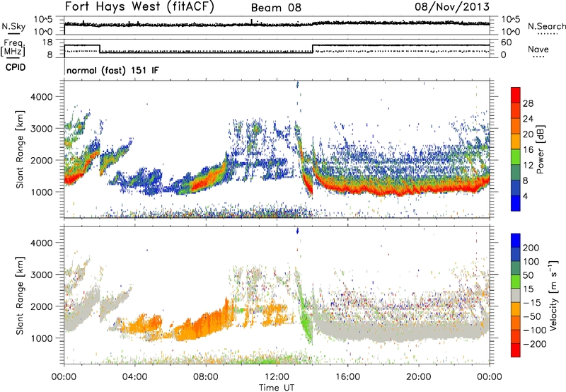Click the "18" frequency tick label
This screenshot has width=566, height=392.
[x=47, y=42]
